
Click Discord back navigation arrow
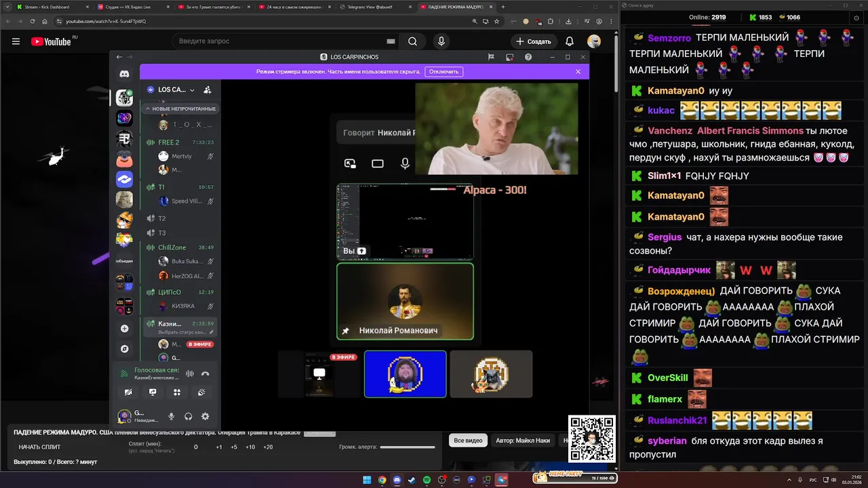click(x=119, y=57)
